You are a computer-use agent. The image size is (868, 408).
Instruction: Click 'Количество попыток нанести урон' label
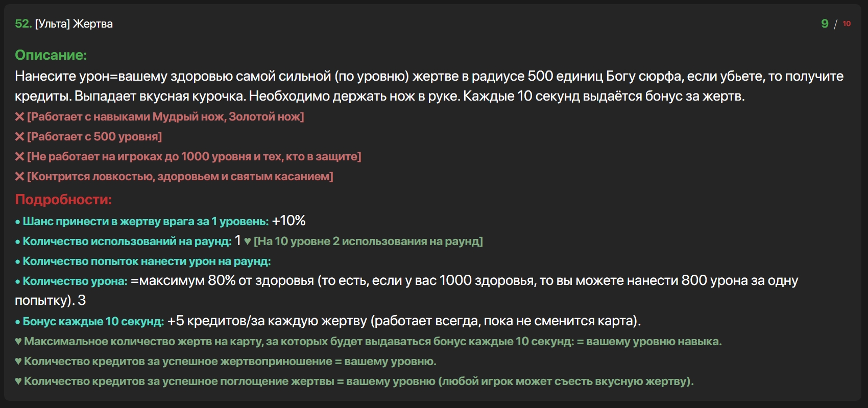(x=147, y=261)
